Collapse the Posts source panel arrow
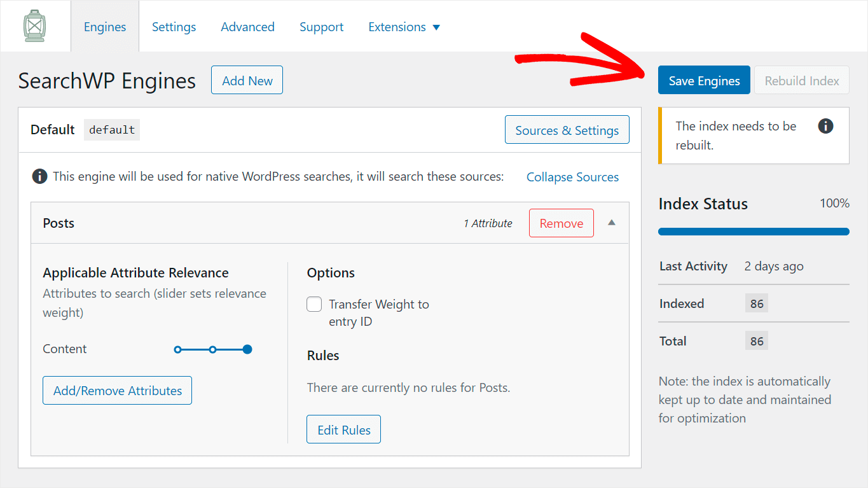Screen dimensions: 868x488 coord(611,223)
